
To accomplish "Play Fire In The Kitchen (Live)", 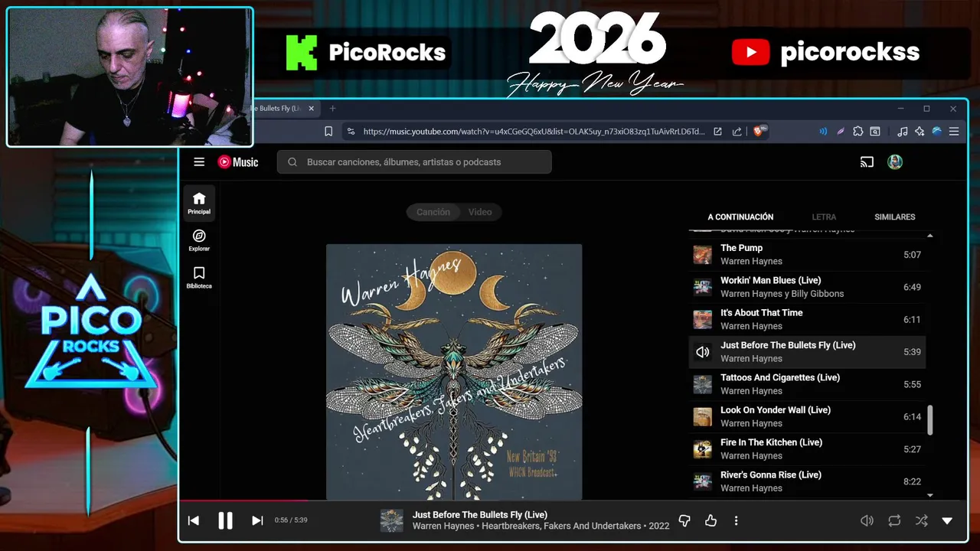I will pos(807,449).
